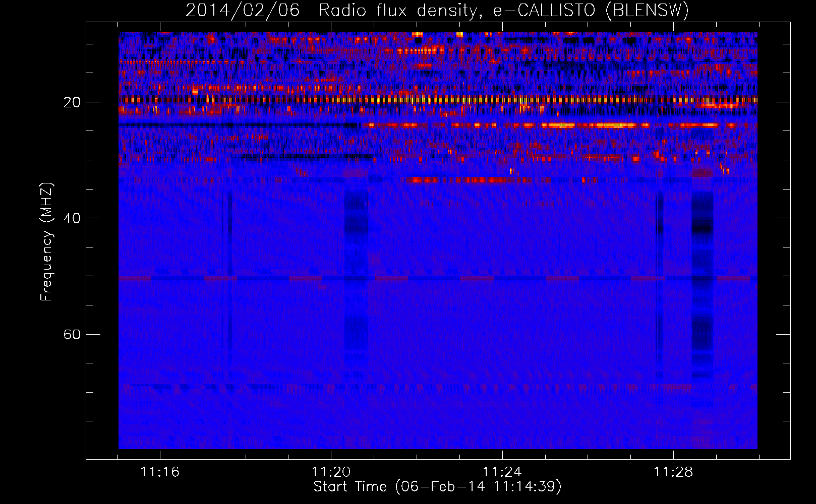The width and height of the screenshot is (816, 504).
Task: Click the 11:28 time tick label
Action: tap(673, 472)
